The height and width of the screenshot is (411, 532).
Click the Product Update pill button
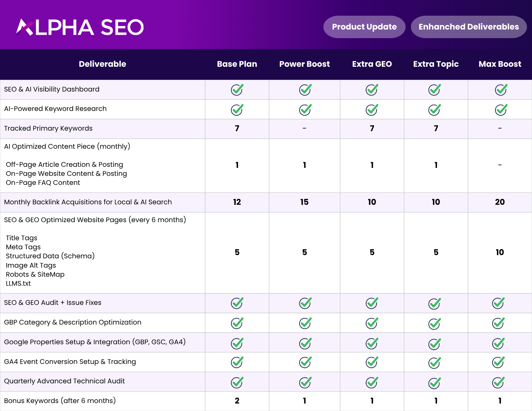click(x=364, y=27)
